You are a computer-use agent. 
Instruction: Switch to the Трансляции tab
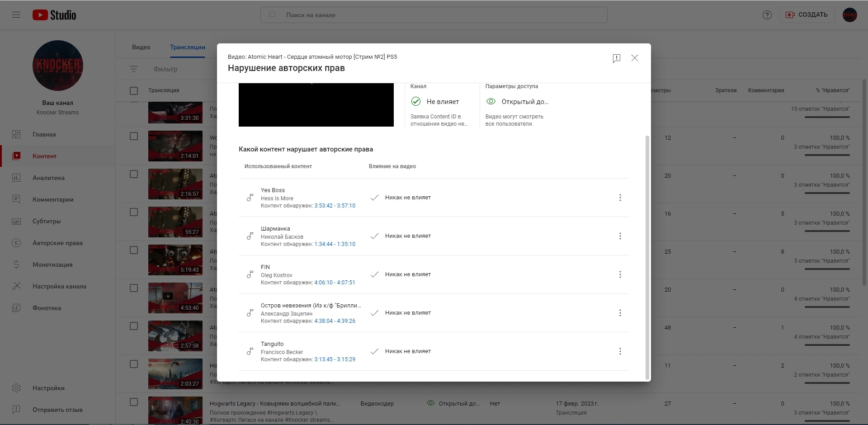click(x=188, y=47)
